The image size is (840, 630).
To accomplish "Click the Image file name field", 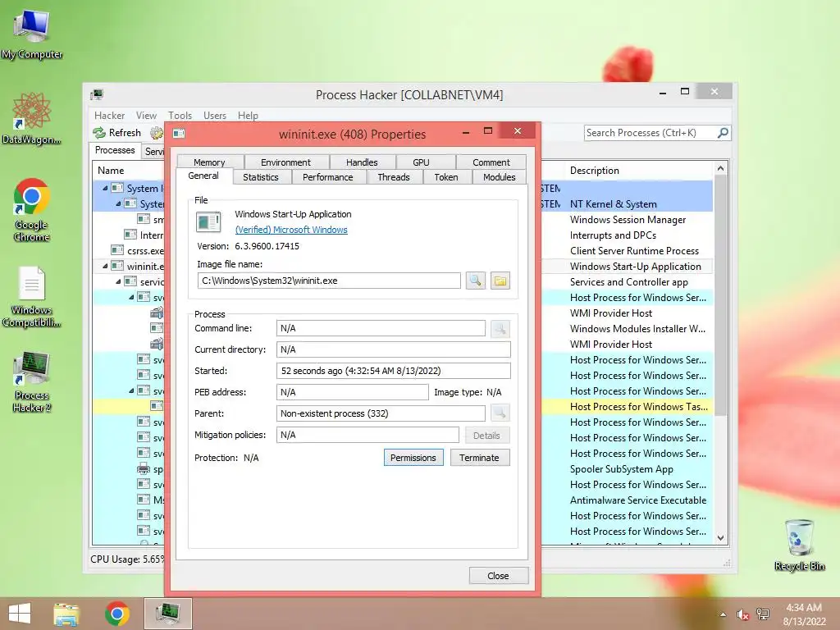I will pos(329,281).
